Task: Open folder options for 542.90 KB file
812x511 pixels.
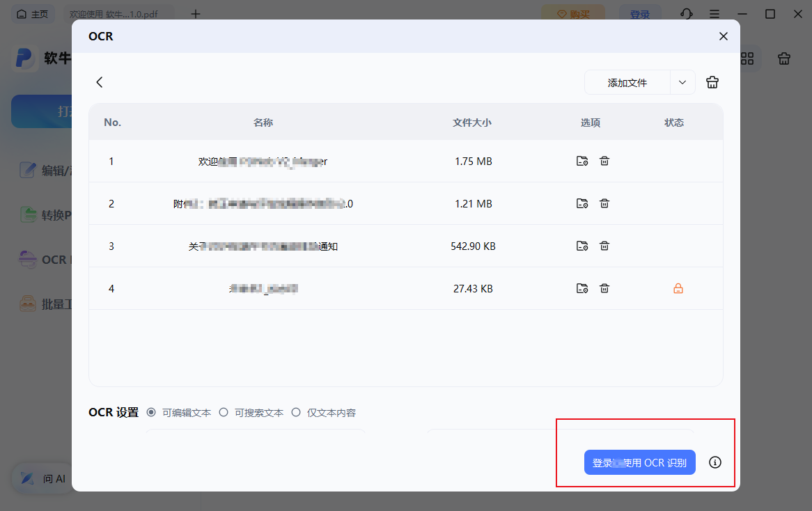Action: [x=582, y=246]
